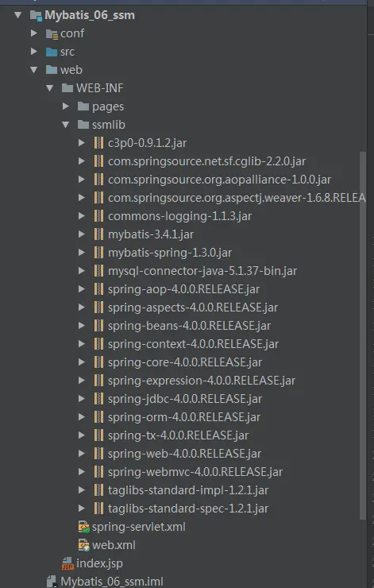Select spring-core-4.0.0.RELEASE.jar entry

point(185,362)
